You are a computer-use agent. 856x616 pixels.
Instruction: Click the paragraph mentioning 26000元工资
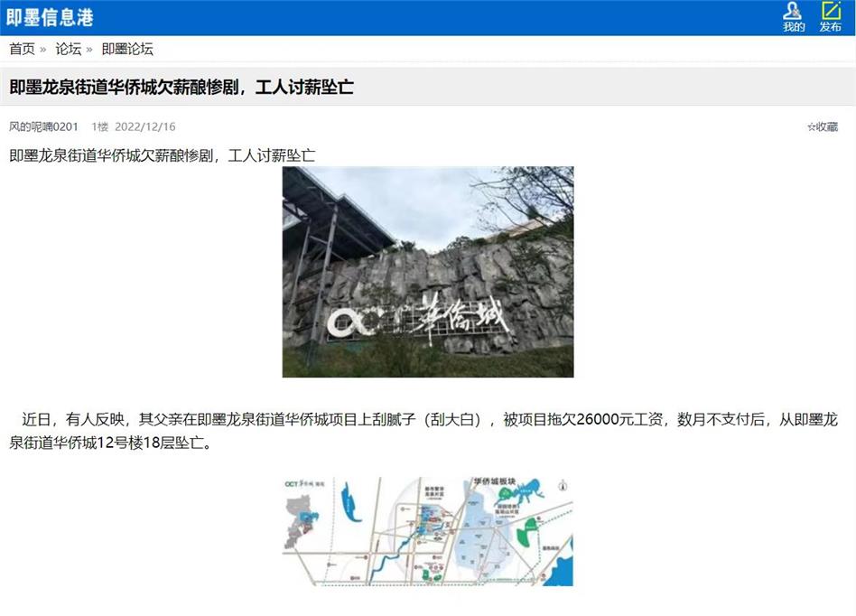(x=423, y=431)
